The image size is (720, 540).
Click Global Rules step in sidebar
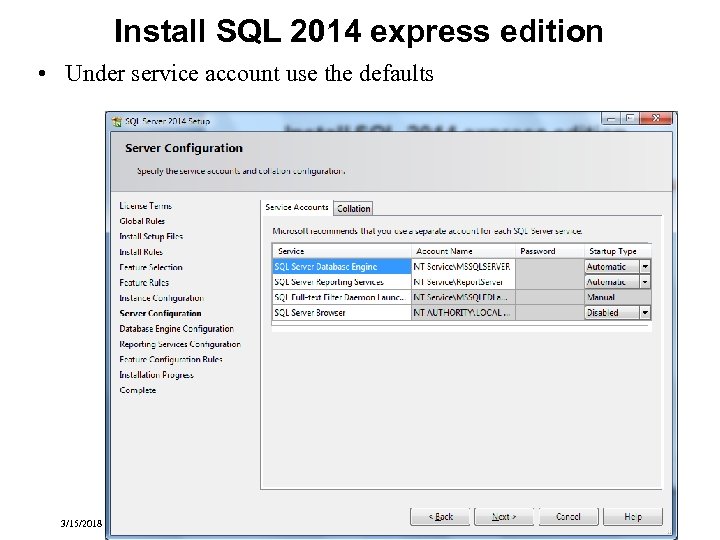pos(142,221)
